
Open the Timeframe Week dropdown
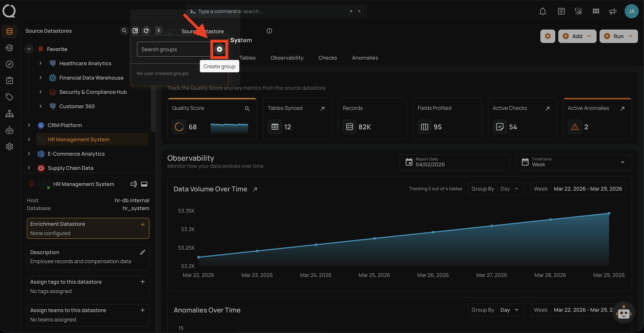pyautogui.click(x=574, y=162)
